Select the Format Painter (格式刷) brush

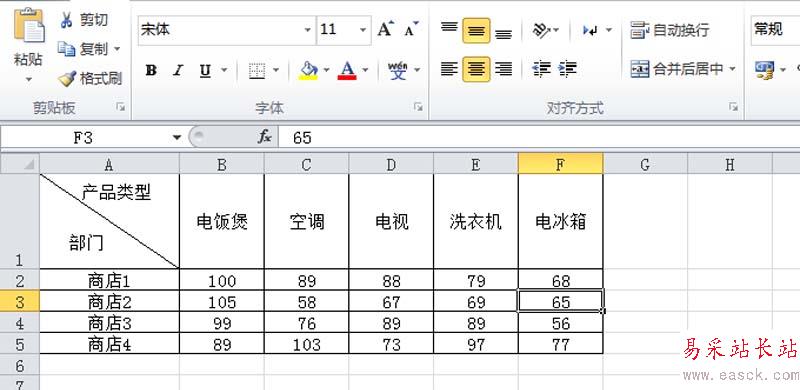[x=89, y=79]
